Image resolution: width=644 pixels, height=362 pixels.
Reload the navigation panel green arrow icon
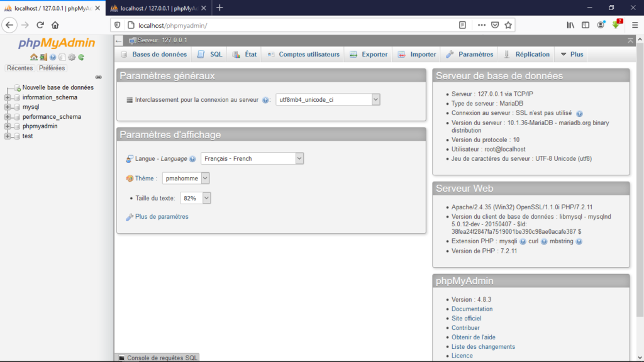(x=81, y=57)
